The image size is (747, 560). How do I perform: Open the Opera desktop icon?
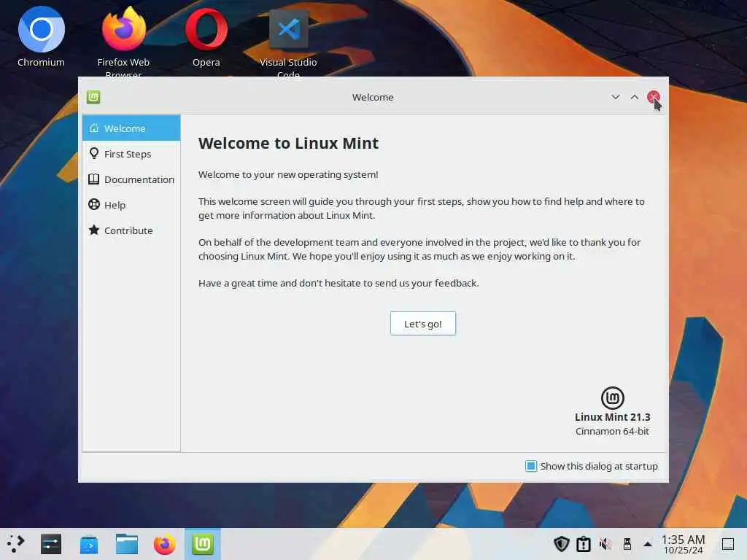(x=206, y=37)
